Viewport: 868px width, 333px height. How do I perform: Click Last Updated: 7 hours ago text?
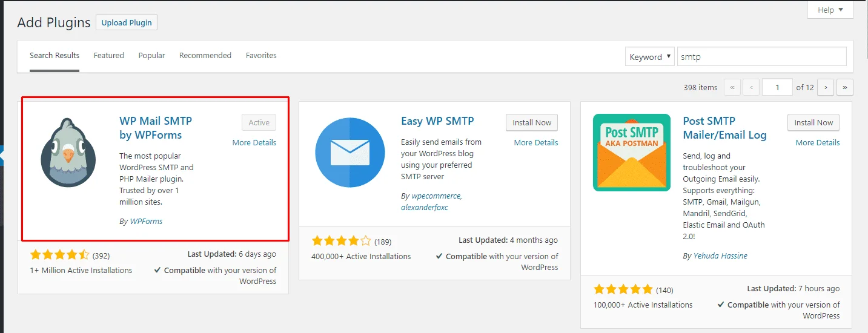(793, 289)
